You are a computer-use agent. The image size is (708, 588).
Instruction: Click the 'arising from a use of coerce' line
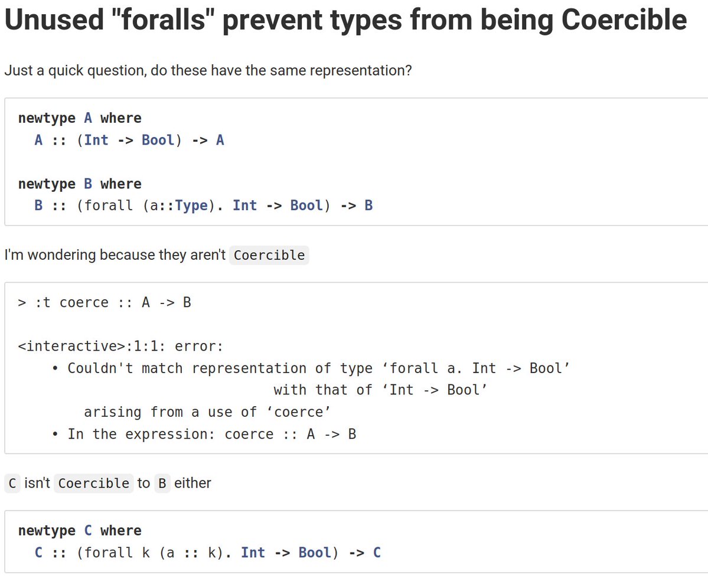pyautogui.click(x=207, y=412)
